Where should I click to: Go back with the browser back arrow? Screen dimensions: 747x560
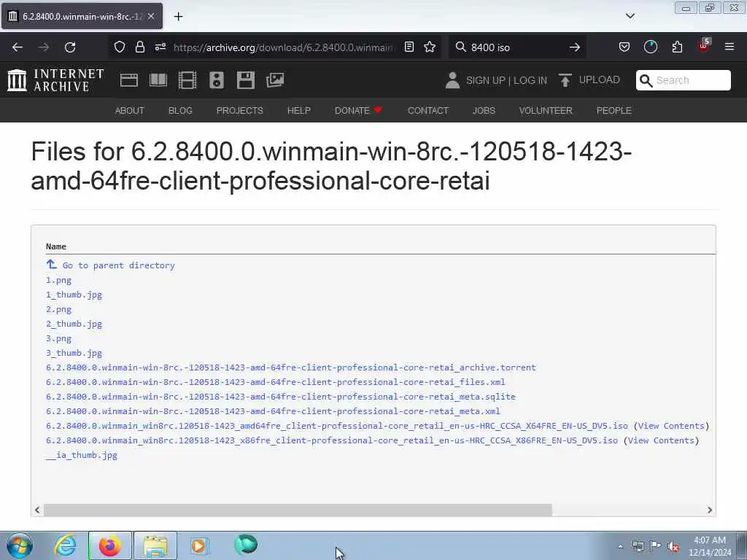point(18,47)
